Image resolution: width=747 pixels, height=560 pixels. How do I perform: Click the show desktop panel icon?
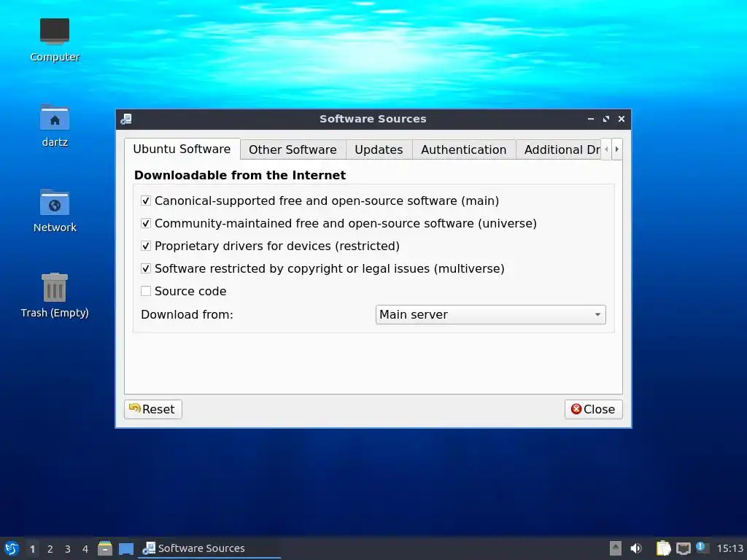point(125,548)
